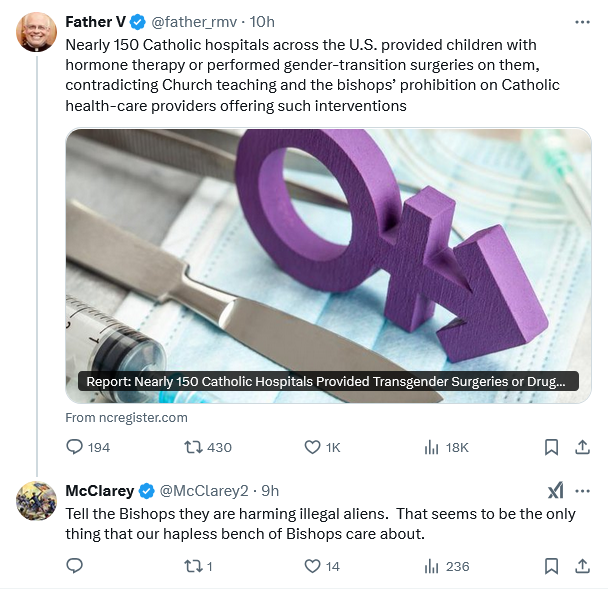Like Father V's post with 1K likes

tap(322, 447)
